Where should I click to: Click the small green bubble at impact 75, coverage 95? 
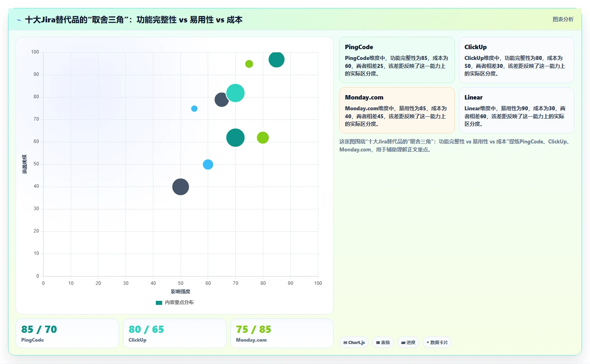click(249, 64)
